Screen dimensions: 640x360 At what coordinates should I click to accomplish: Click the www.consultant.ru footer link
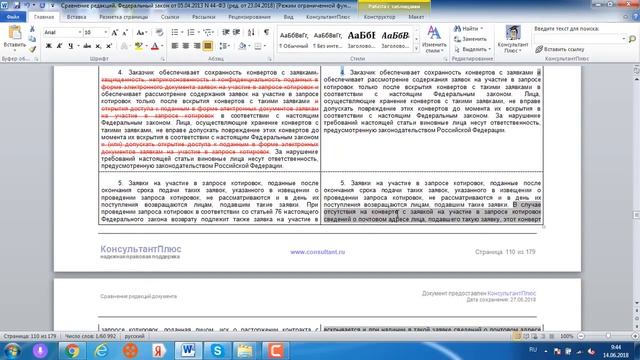point(317,252)
